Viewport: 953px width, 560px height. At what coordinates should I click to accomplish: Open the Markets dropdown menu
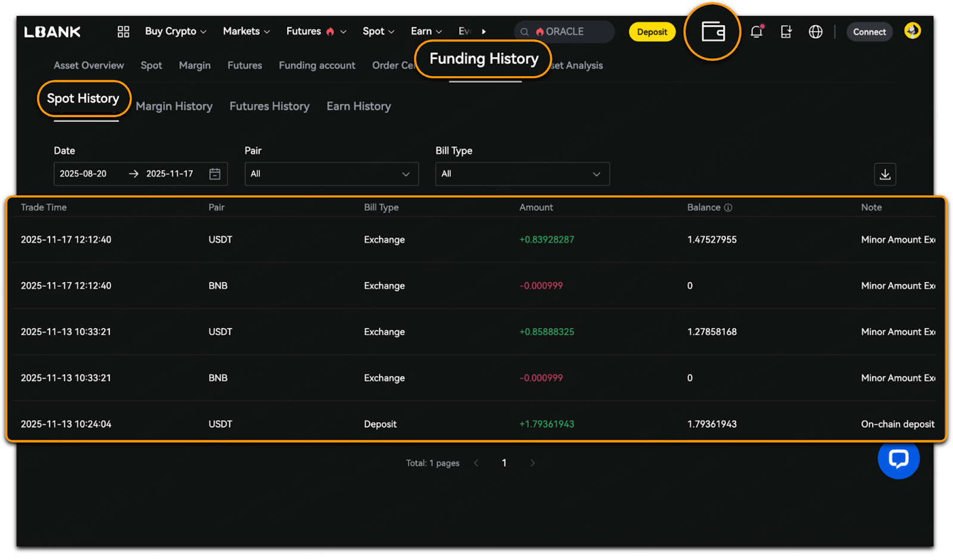tap(246, 32)
